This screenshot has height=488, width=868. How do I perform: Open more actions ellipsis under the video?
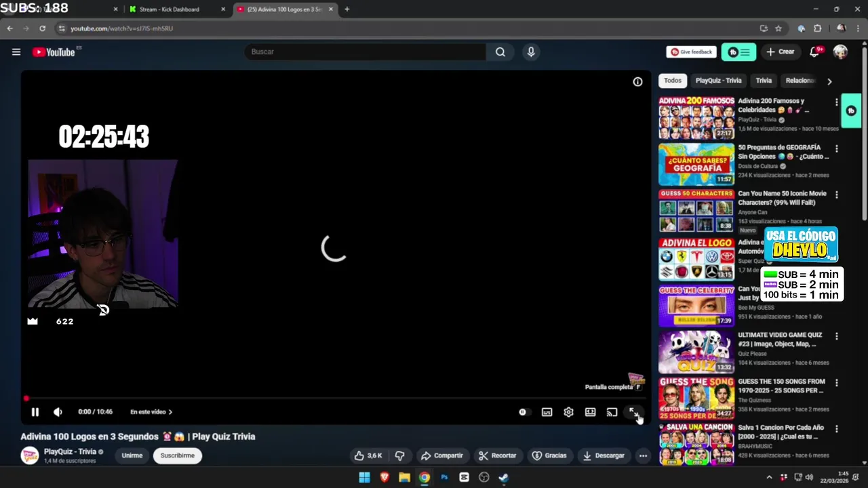(x=643, y=455)
